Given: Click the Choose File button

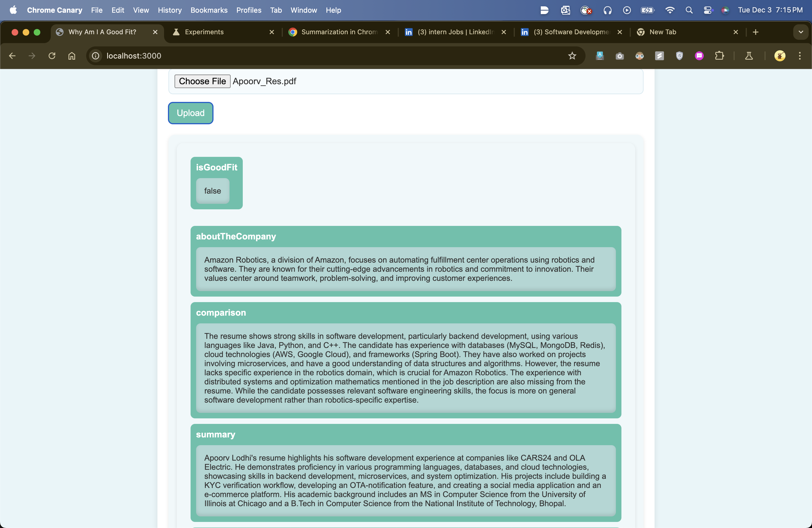Looking at the screenshot, I should coord(202,81).
